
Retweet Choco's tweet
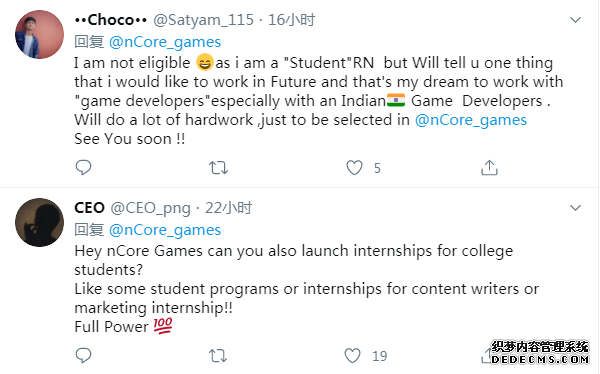(x=218, y=168)
